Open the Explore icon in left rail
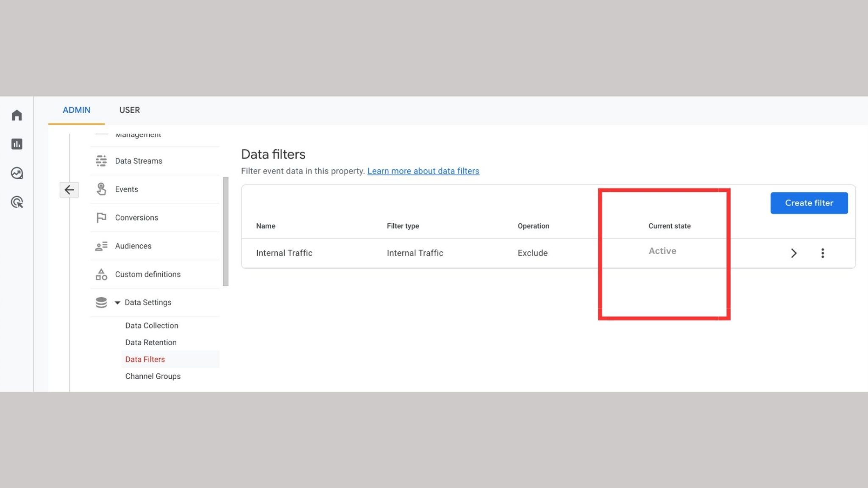Viewport: 868px width, 488px height. coord(17,173)
